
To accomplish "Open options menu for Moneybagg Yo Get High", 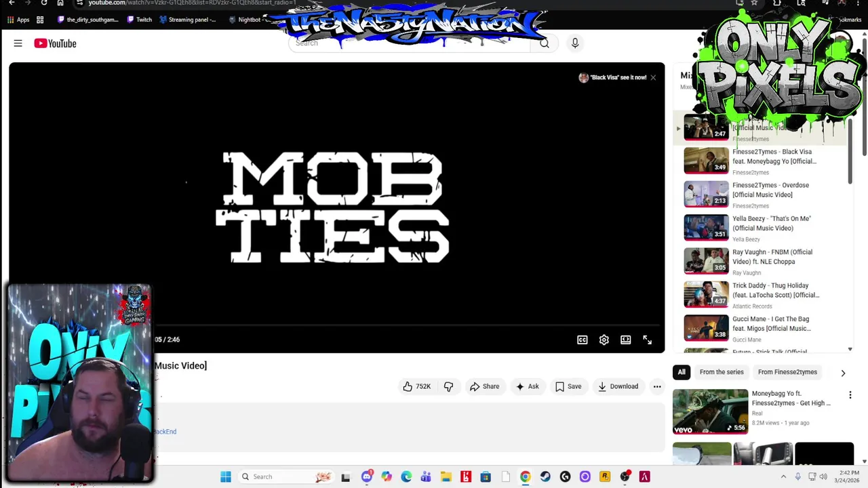I will [850, 395].
